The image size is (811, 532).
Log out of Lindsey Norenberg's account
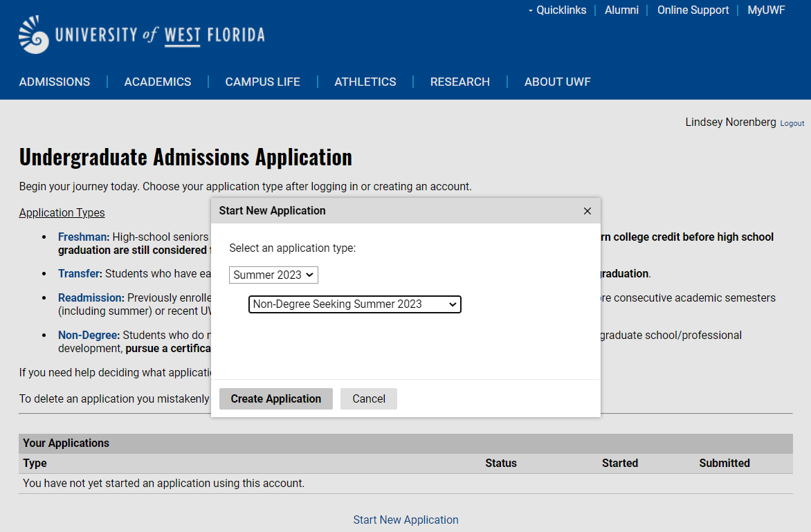coord(792,124)
